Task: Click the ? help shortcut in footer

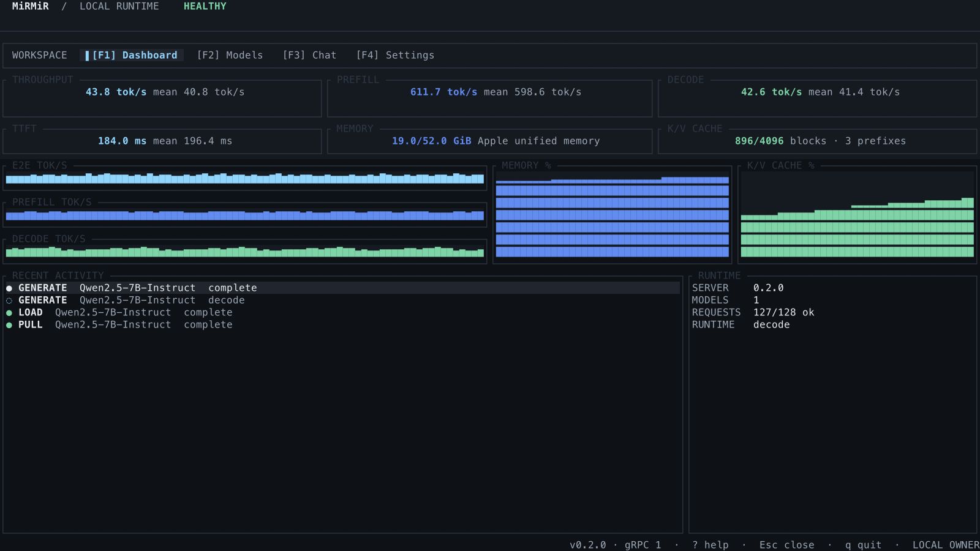Action: (710, 545)
